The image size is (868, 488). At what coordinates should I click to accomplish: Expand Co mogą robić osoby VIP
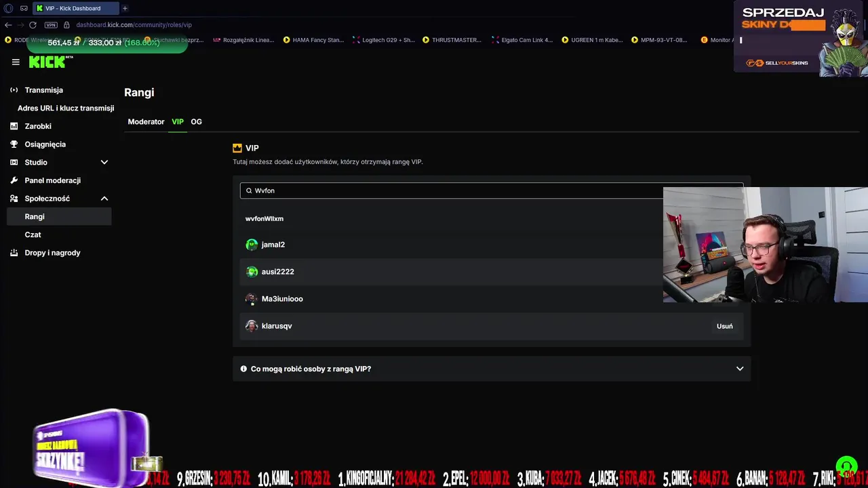[x=492, y=369]
